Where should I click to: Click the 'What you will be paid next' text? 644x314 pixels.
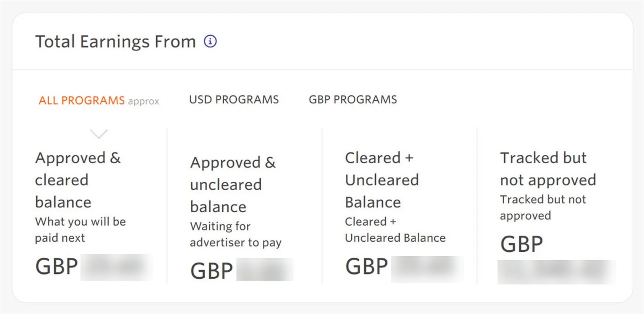(x=80, y=230)
